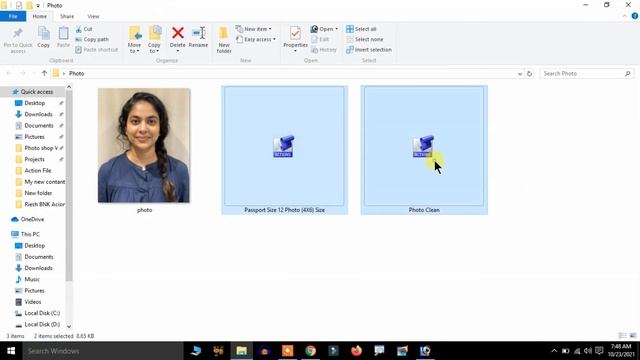Click the search magnifier icon

tap(628, 73)
